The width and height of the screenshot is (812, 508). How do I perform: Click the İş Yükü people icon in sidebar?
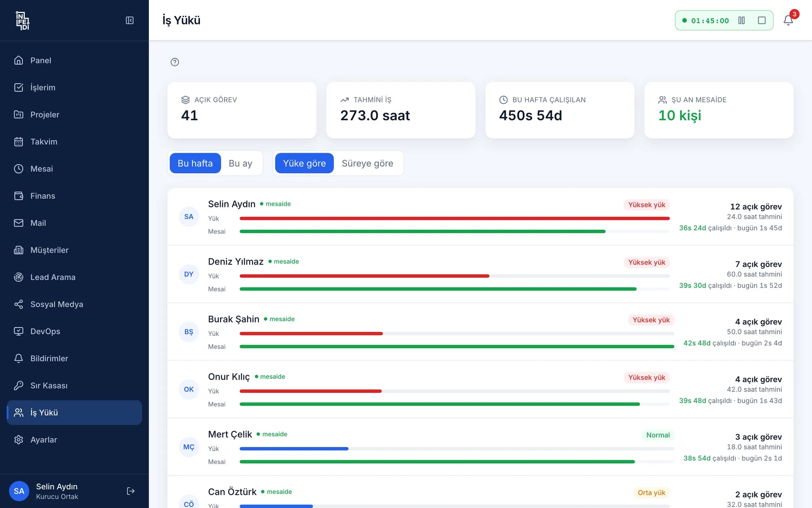(19, 412)
